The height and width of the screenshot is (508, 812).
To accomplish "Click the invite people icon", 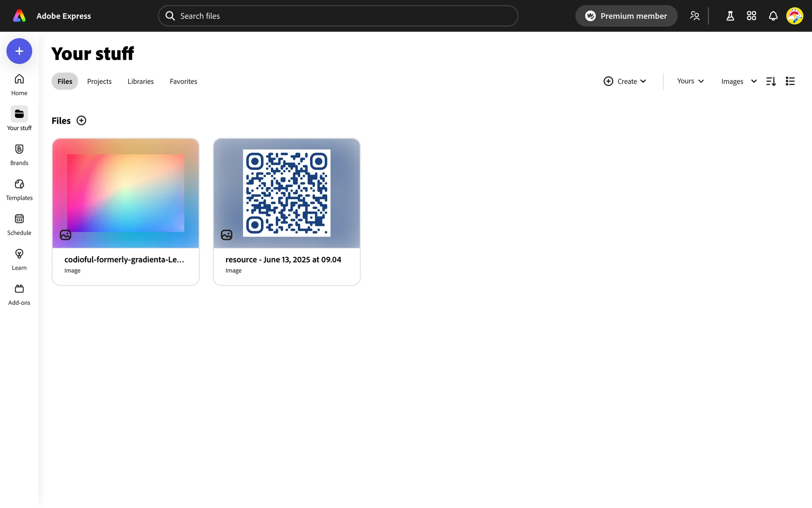I will 694,16.
